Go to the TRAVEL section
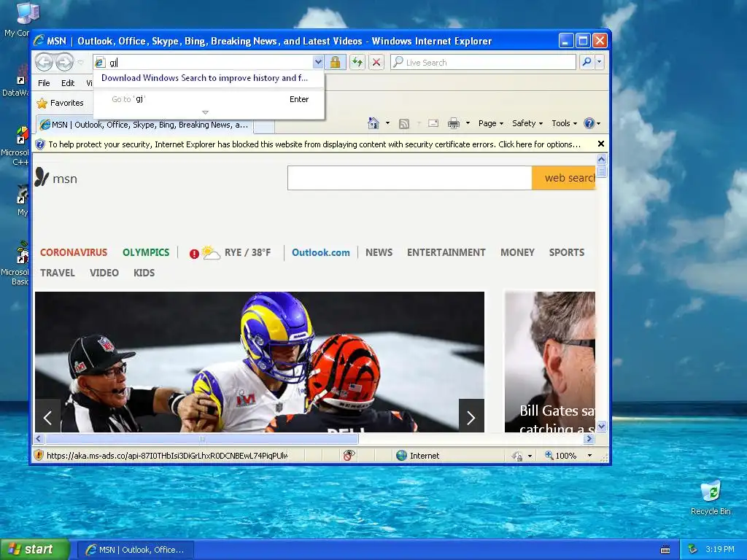747x560 pixels. tap(57, 273)
